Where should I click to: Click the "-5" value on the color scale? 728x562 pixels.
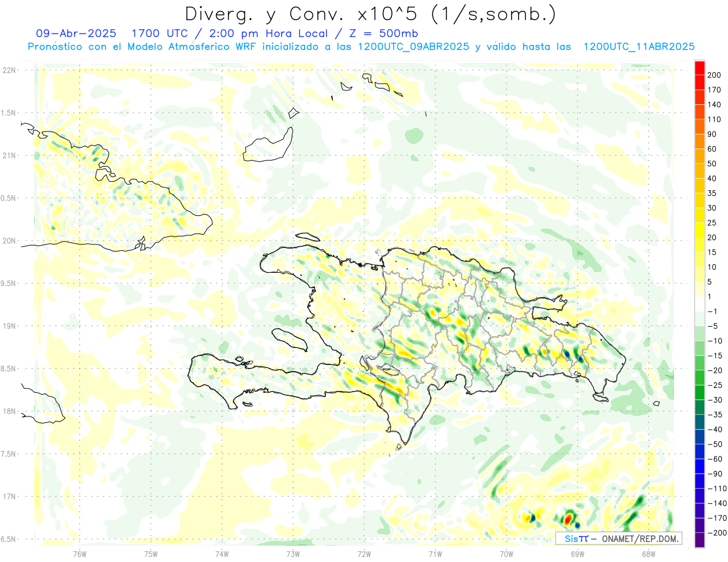click(x=712, y=326)
